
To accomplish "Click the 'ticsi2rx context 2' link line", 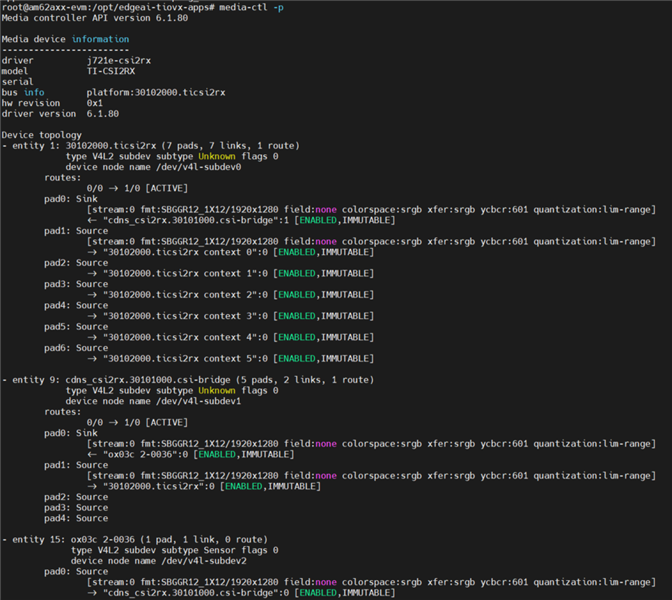I will pos(231,295).
